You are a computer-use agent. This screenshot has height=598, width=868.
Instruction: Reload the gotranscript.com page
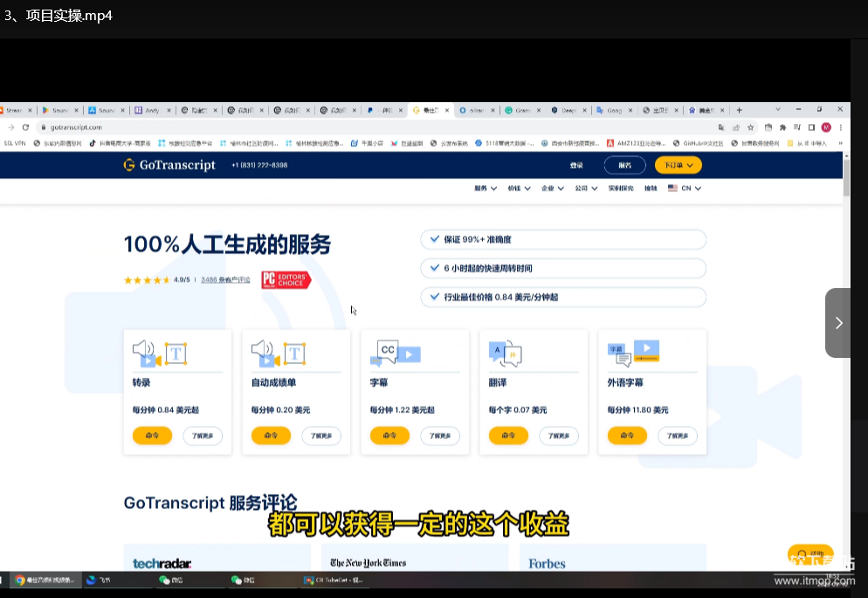pos(25,127)
